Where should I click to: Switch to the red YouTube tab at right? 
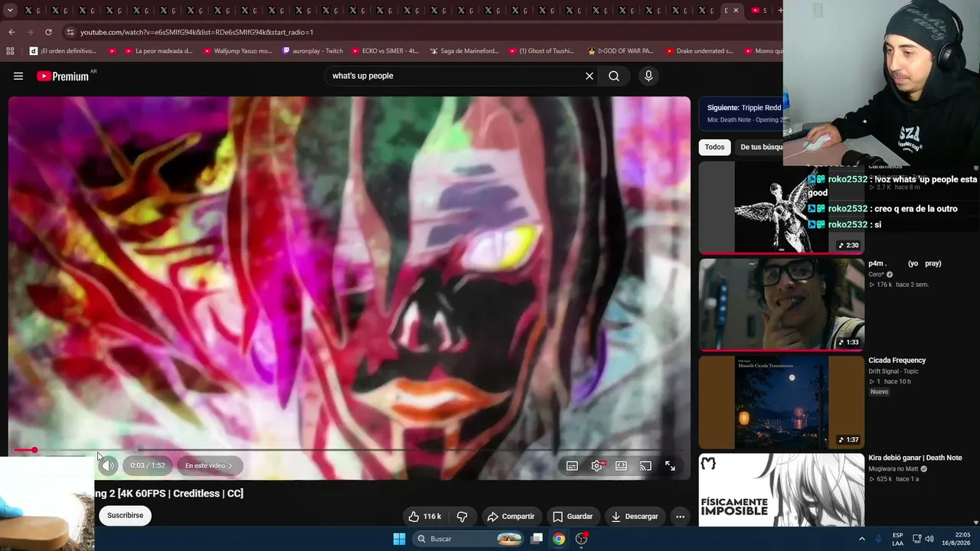click(759, 11)
